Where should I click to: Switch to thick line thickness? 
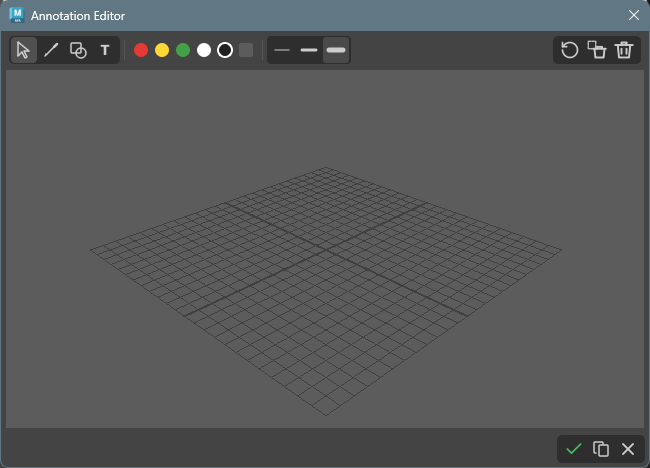[336, 50]
